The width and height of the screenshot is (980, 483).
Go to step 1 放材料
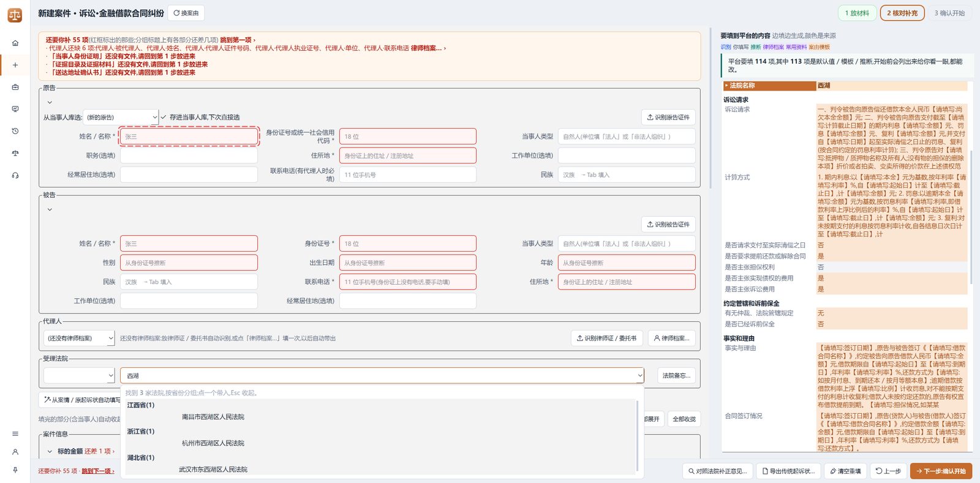(x=857, y=13)
